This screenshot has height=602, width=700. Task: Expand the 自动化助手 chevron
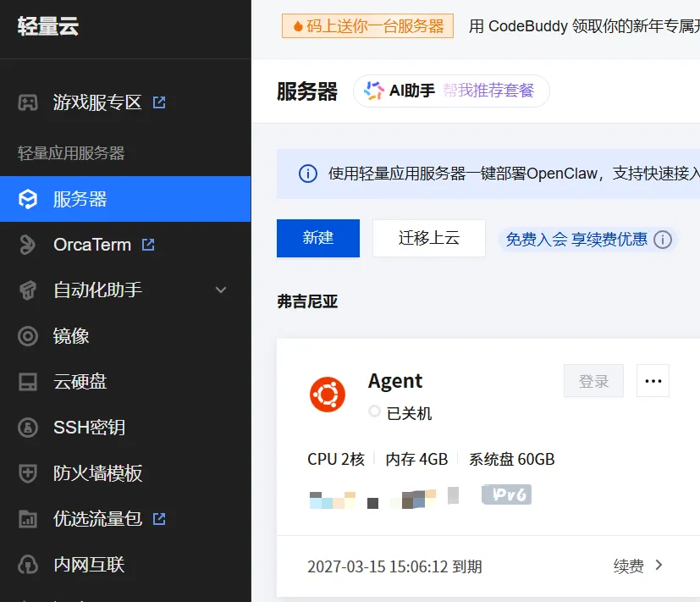click(221, 290)
